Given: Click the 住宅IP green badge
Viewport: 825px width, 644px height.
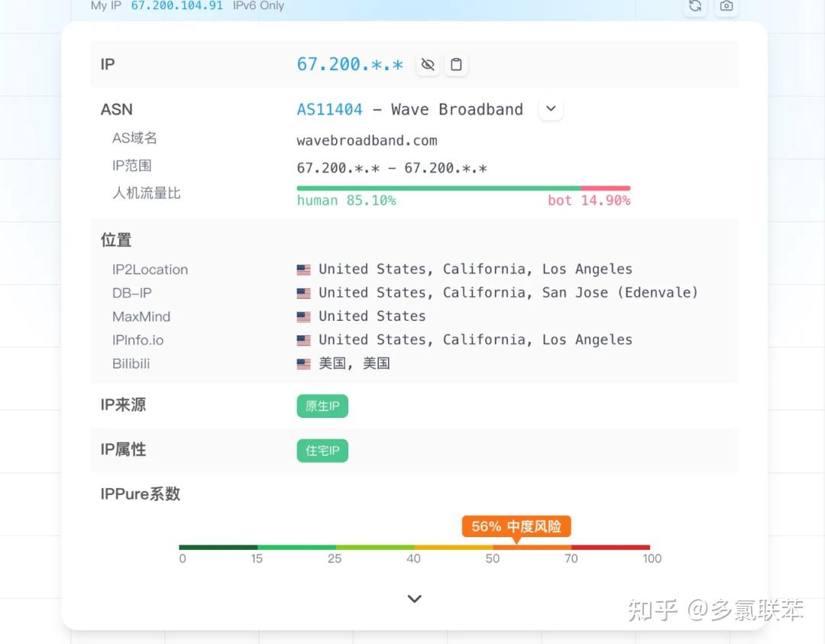Looking at the screenshot, I should click(x=322, y=451).
